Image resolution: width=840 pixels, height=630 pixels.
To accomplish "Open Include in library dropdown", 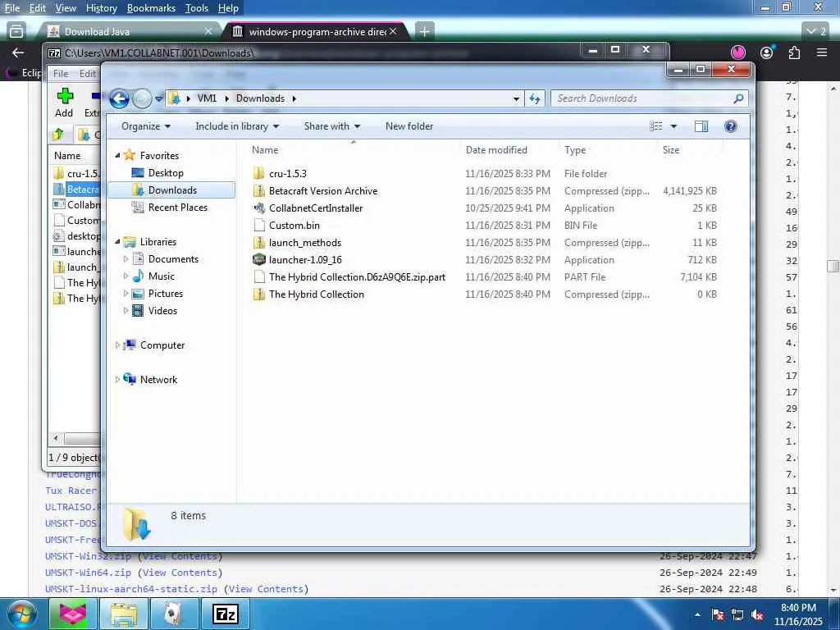I will point(237,126).
